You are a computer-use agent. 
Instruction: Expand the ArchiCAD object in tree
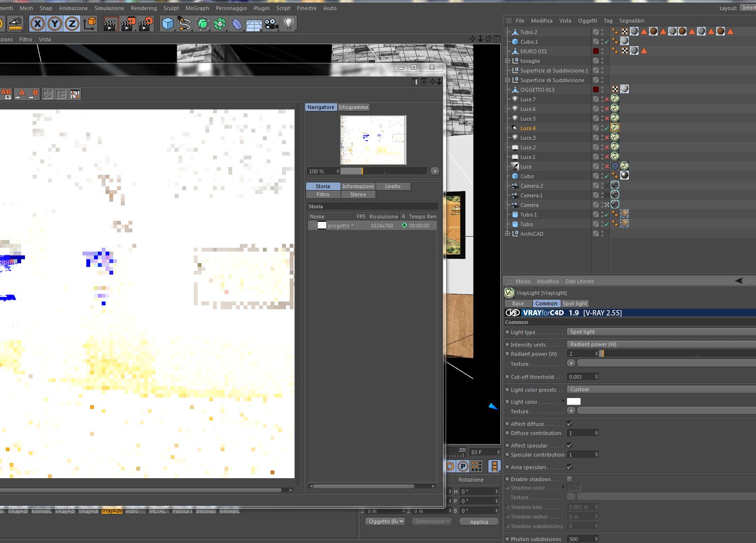coord(507,234)
